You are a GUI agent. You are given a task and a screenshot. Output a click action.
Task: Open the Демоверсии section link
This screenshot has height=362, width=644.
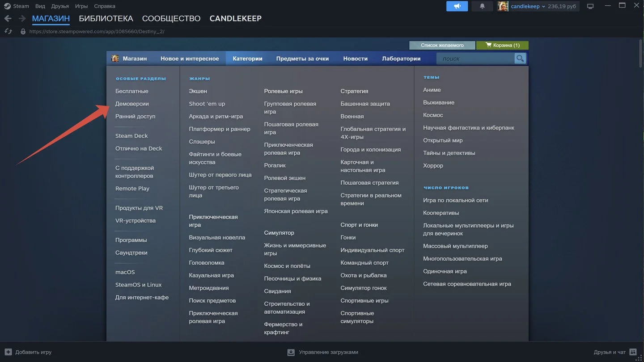pos(132,104)
